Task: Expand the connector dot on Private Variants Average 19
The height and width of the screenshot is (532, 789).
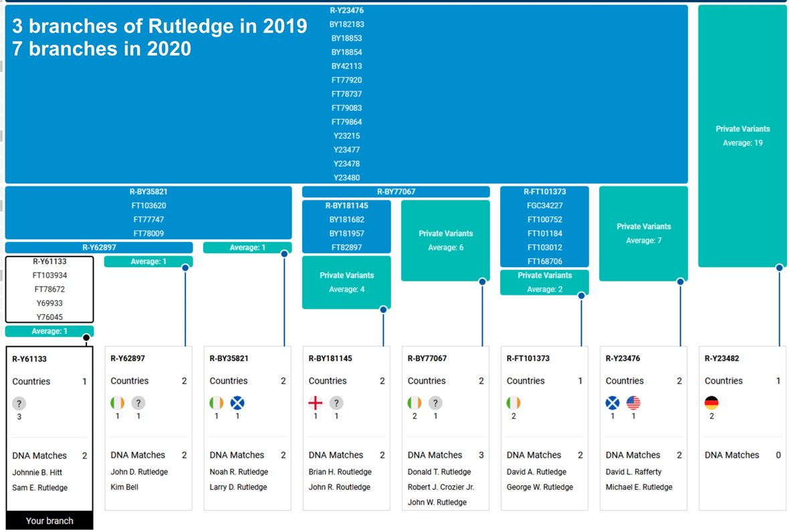Action: tap(779, 267)
